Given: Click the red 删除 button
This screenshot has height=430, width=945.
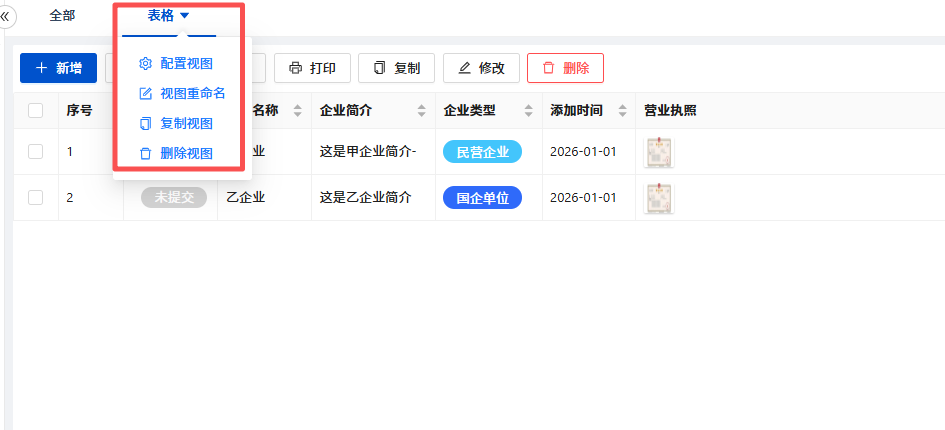Looking at the screenshot, I should (x=565, y=68).
